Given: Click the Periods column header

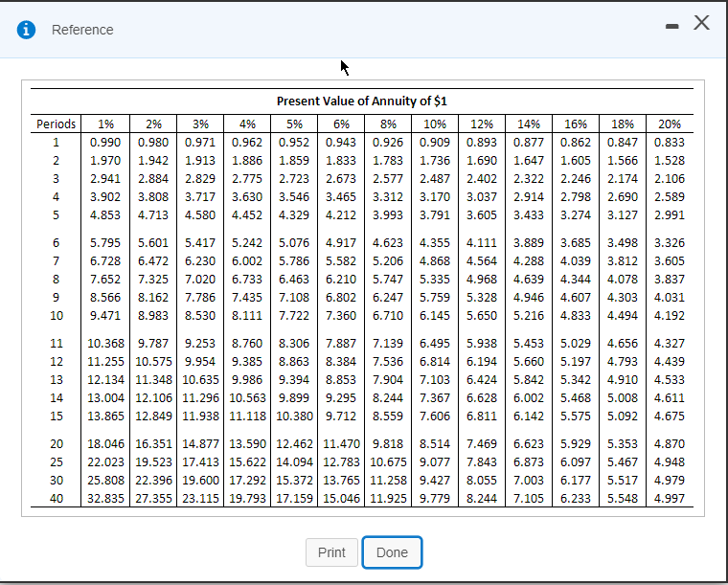Looking at the screenshot, I should click(x=56, y=124).
